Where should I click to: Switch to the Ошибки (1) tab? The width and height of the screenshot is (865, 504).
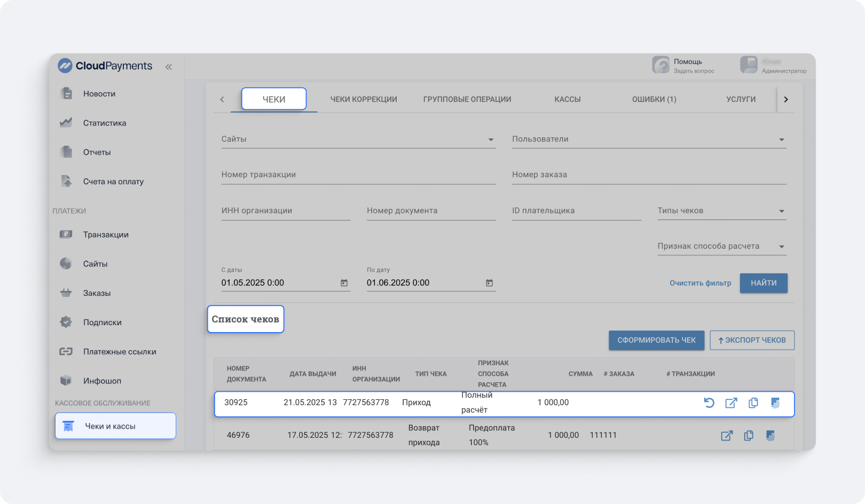(x=654, y=99)
